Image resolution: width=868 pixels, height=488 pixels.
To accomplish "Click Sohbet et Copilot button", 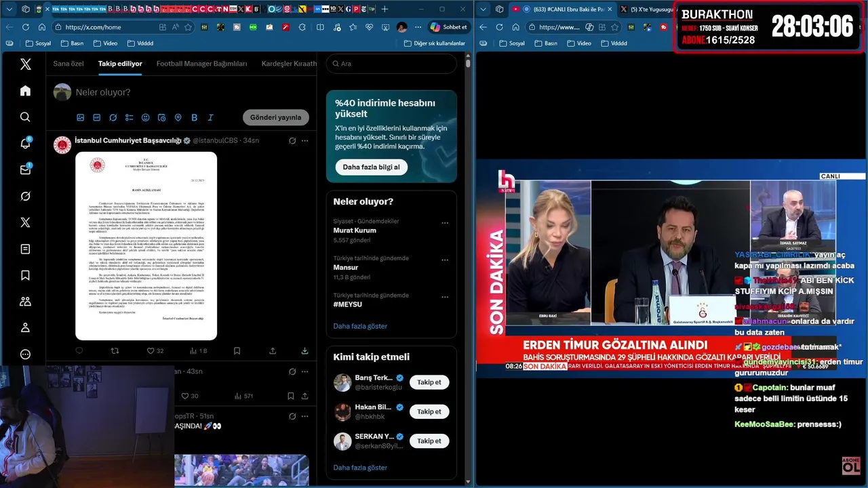I will coord(448,27).
